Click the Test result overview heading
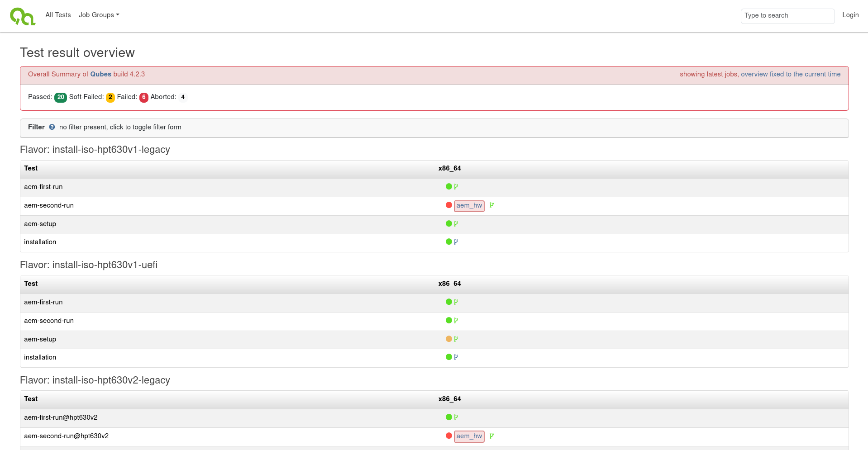The width and height of the screenshot is (868, 450). 77,53
